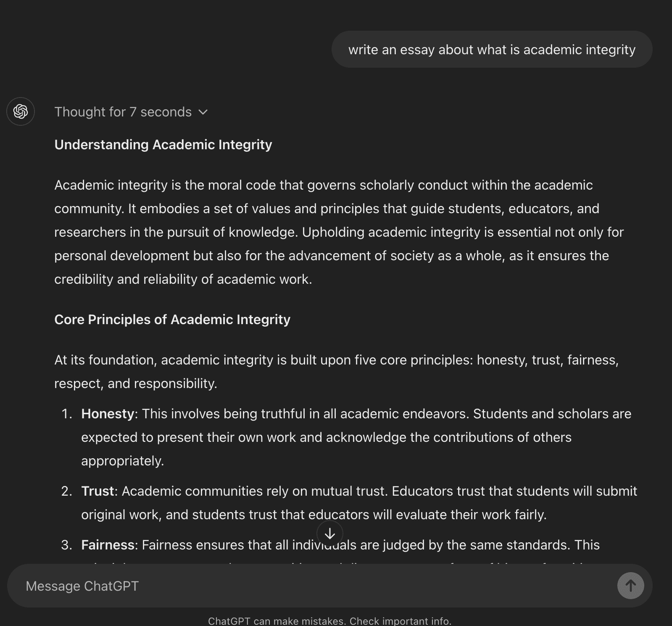Click list number 1 marker

coord(66,414)
